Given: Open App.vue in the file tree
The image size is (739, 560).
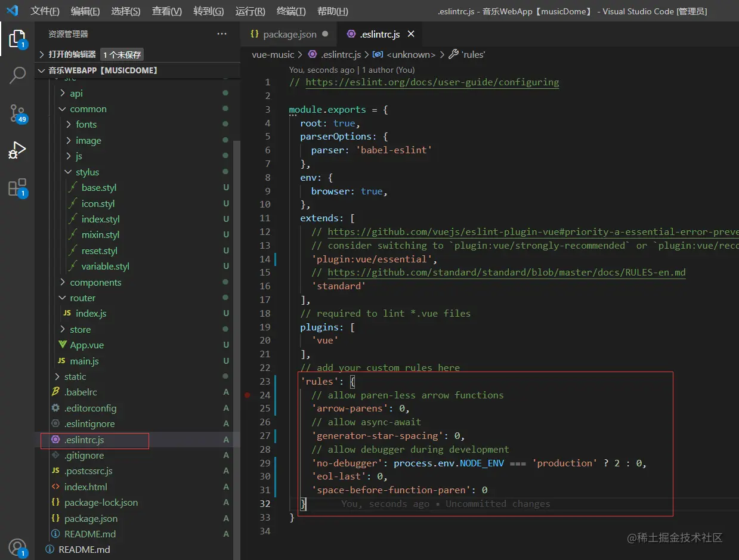Looking at the screenshot, I should coord(86,345).
